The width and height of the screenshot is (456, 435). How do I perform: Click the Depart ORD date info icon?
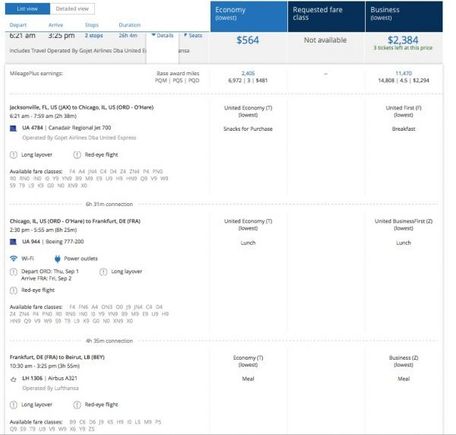click(x=13, y=272)
